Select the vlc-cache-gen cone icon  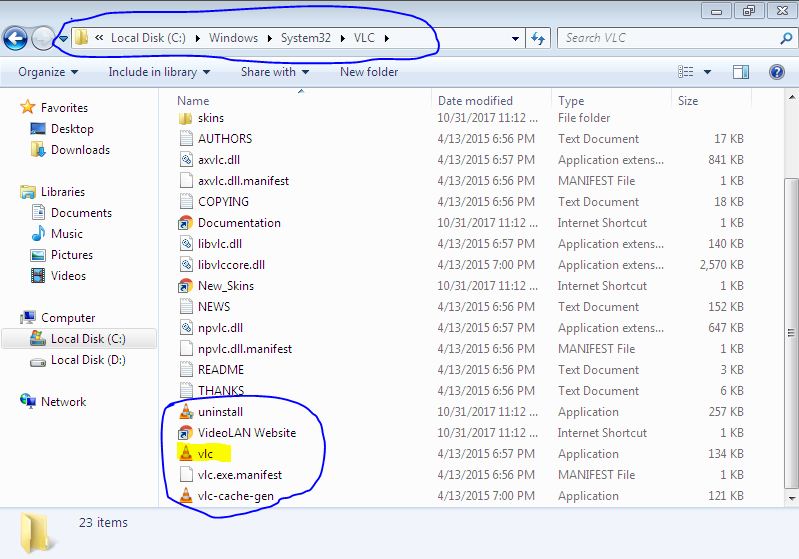(186, 495)
